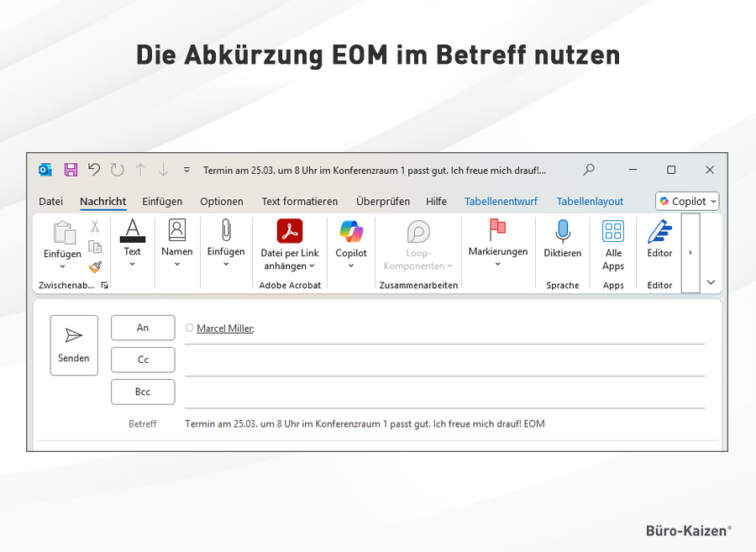The height and width of the screenshot is (552, 756).
Task: Switch to the Einfügen ribbon tab
Action: (x=162, y=202)
